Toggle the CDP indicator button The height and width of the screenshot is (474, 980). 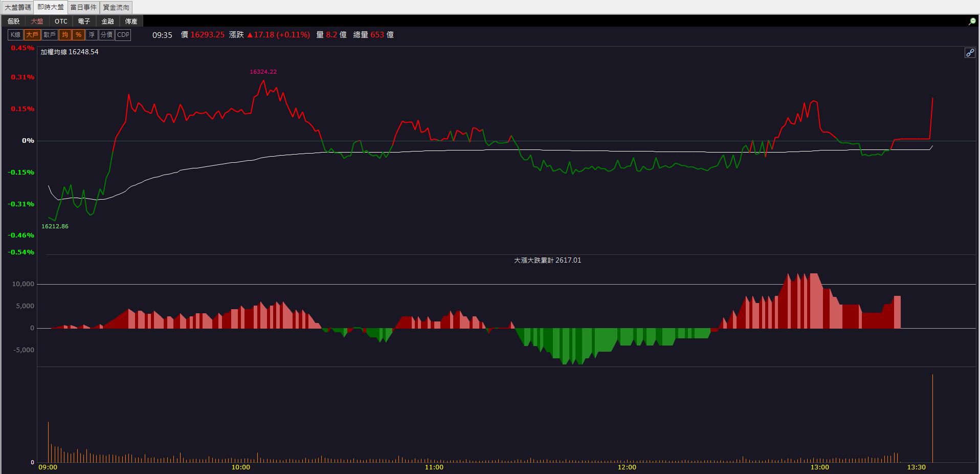point(123,35)
